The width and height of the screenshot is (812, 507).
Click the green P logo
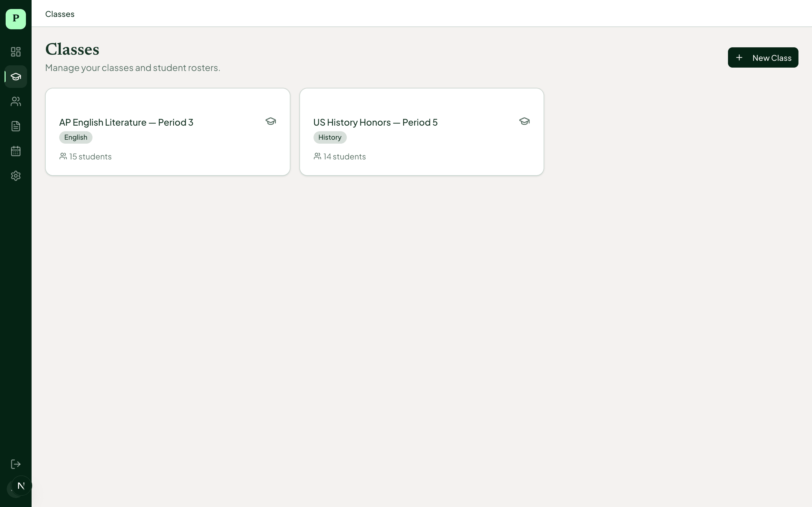coord(16,19)
